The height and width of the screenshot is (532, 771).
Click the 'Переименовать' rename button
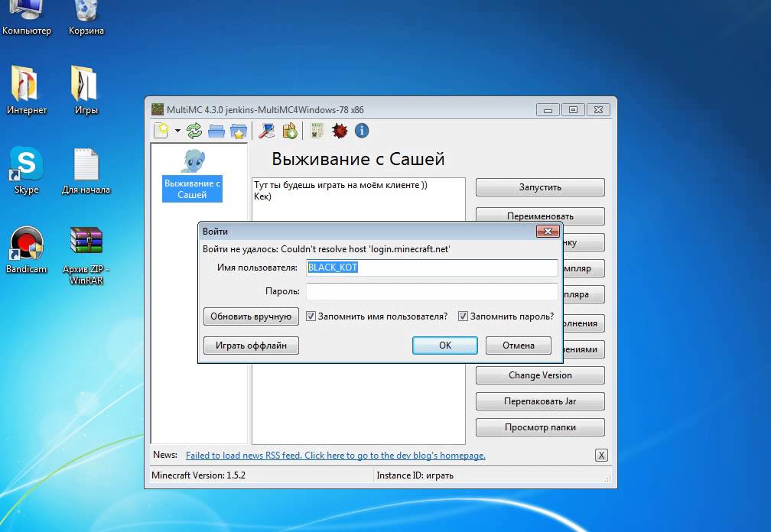point(540,216)
